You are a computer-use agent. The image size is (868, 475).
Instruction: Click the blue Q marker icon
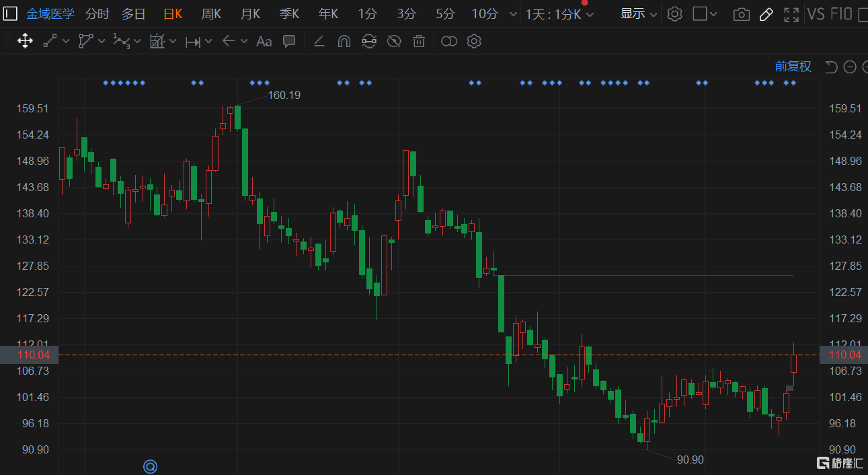(x=150, y=466)
